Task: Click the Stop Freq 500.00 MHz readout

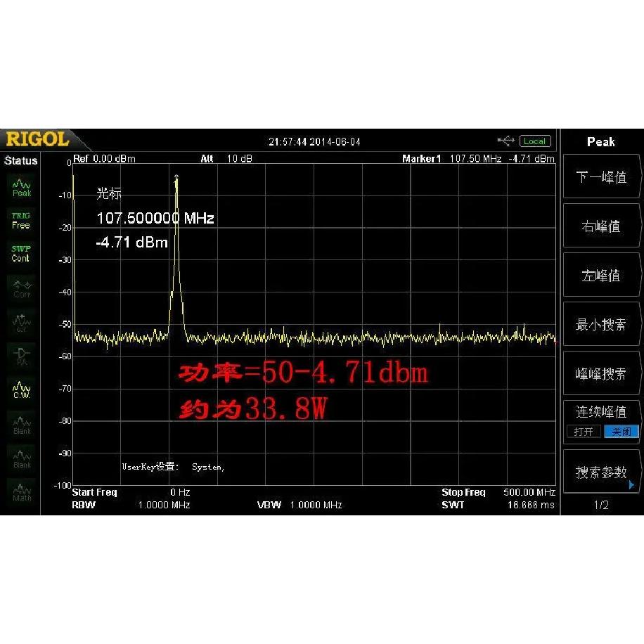Action: [x=498, y=492]
